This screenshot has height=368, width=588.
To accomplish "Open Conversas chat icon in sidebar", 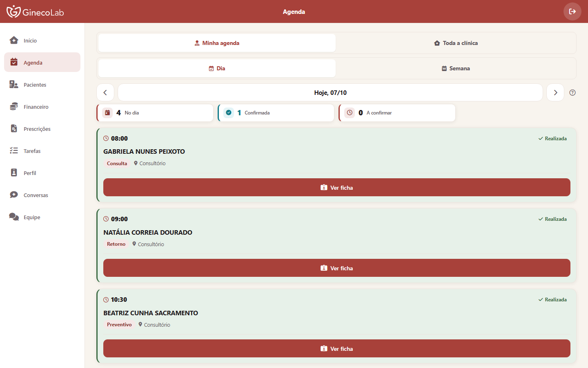I will [14, 195].
